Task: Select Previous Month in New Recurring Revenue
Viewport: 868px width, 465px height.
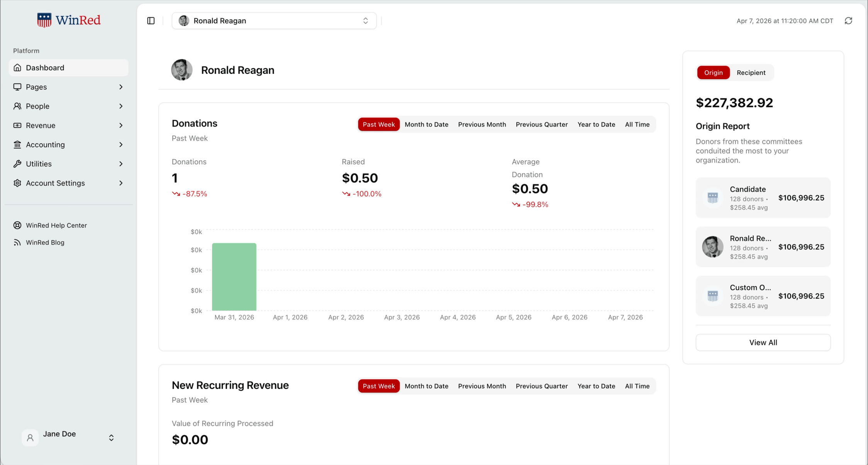Action: point(482,386)
